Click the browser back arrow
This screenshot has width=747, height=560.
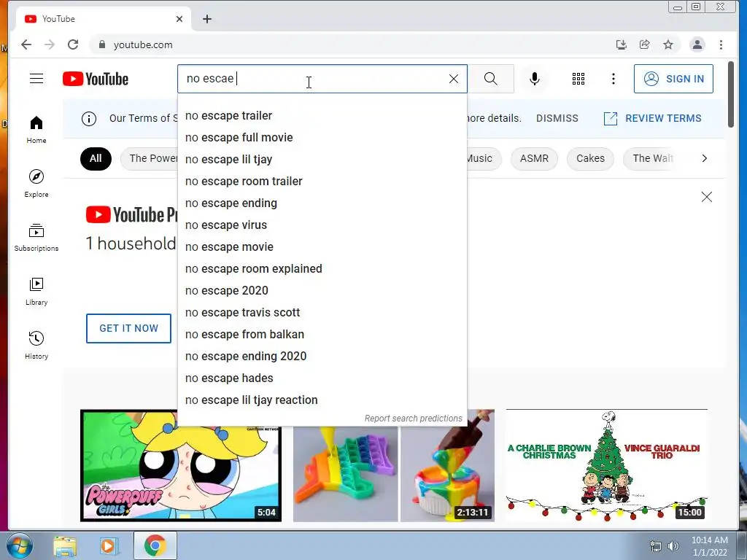(x=26, y=44)
